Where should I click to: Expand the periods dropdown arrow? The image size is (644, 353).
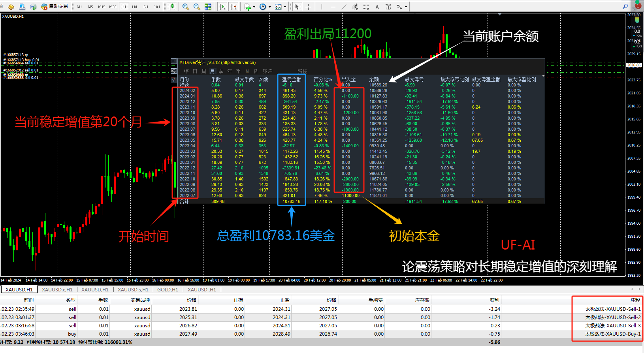click(x=269, y=7)
